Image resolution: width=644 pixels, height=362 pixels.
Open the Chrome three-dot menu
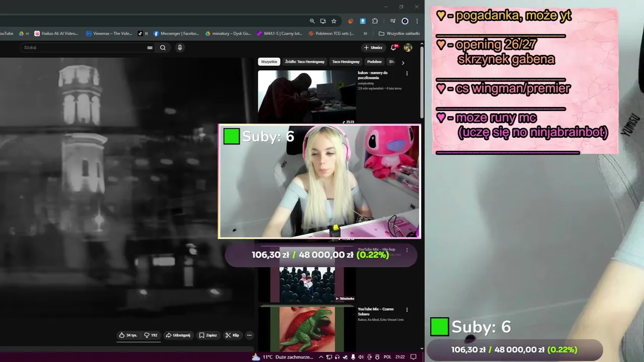[417, 21]
